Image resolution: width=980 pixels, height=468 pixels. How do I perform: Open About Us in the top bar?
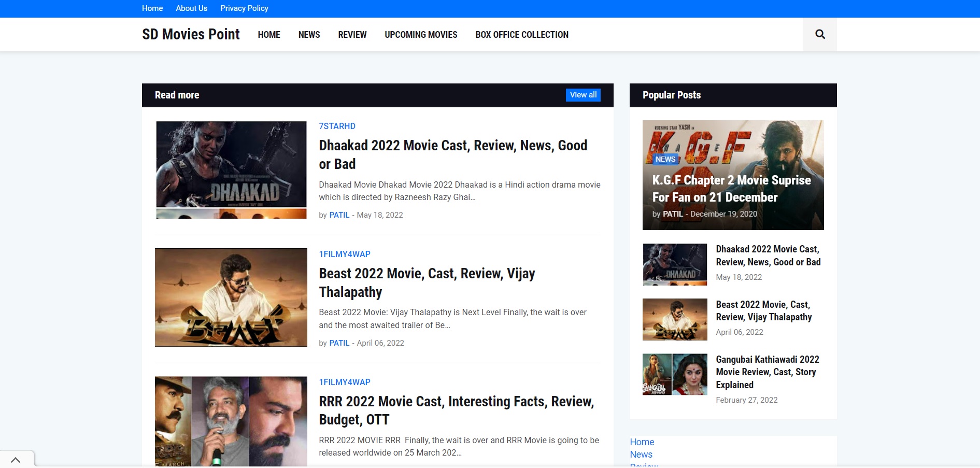[191, 8]
